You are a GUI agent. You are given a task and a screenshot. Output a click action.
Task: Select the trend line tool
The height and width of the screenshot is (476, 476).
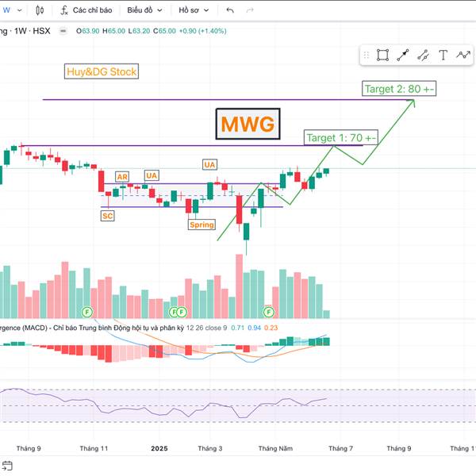[423, 56]
